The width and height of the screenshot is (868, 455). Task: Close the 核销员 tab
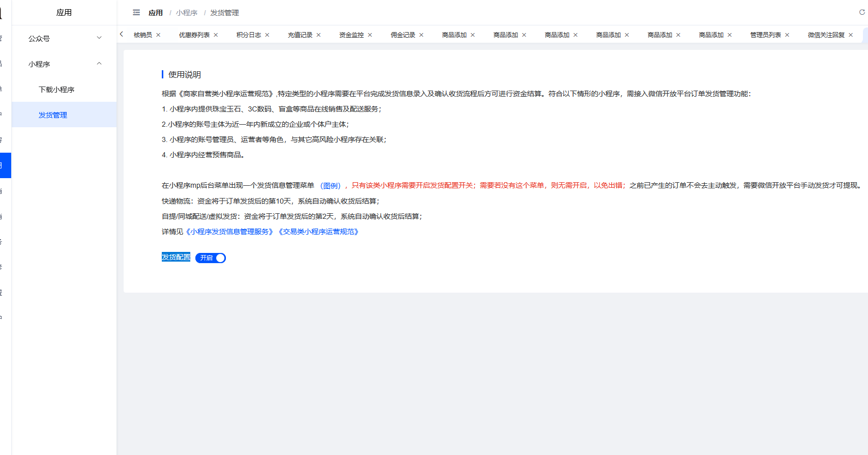pyautogui.click(x=158, y=35)
